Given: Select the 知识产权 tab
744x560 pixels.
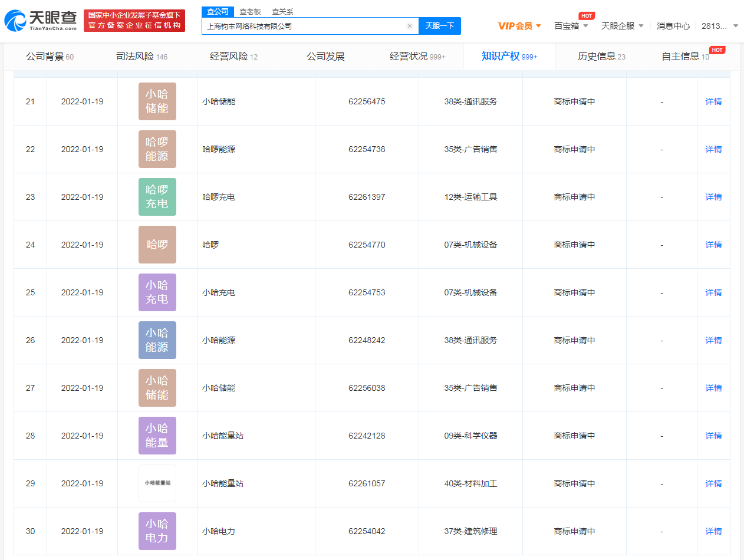Looking at the screenshot, I should pos(509,57).
